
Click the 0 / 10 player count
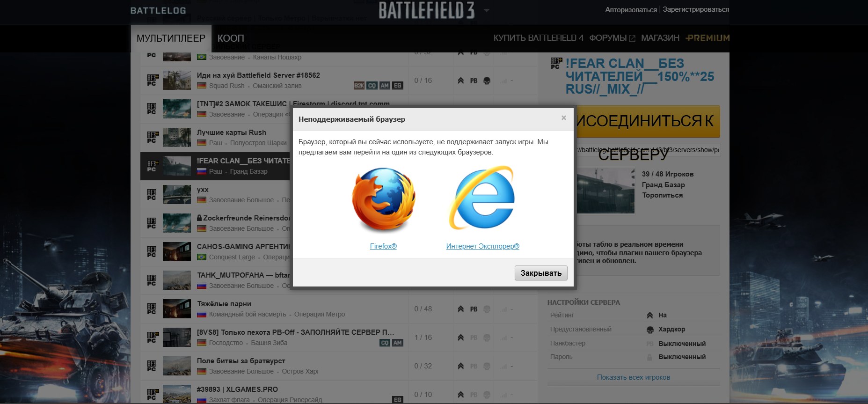click(423, 395)
